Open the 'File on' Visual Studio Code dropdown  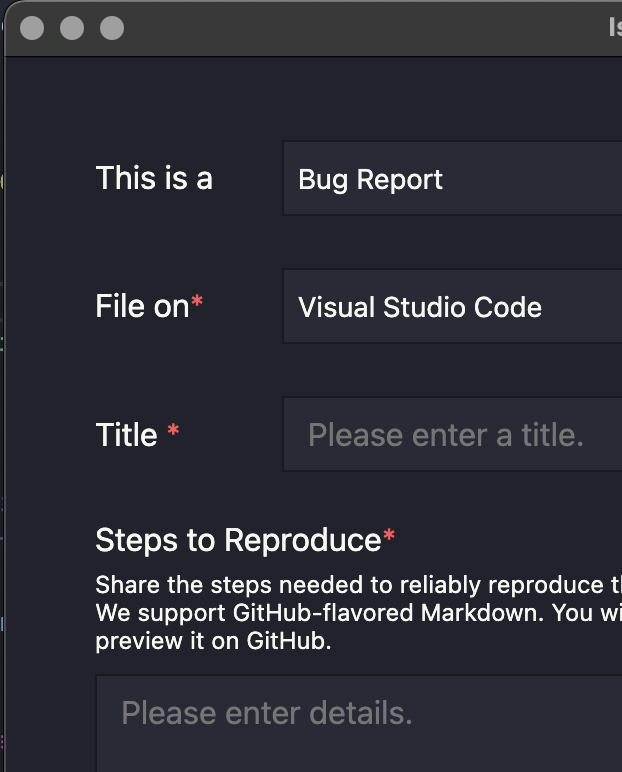point(452,306)
